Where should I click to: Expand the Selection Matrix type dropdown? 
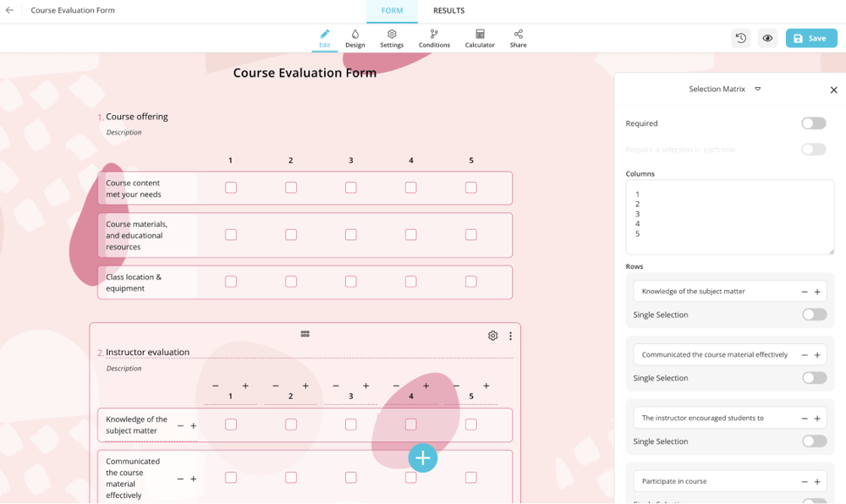point(757,89)
